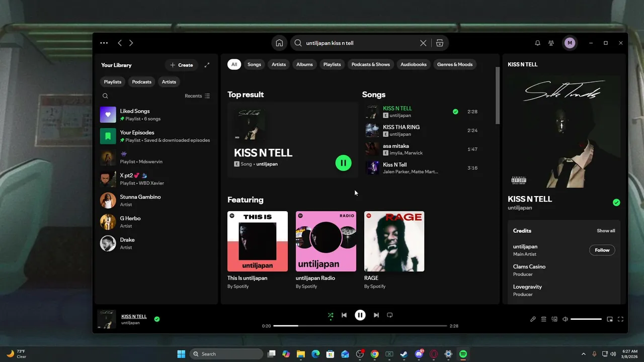Image resolution: width=644 pixels, height=362 pixels.
Task: Open the play queue
Action: [544, 319]
